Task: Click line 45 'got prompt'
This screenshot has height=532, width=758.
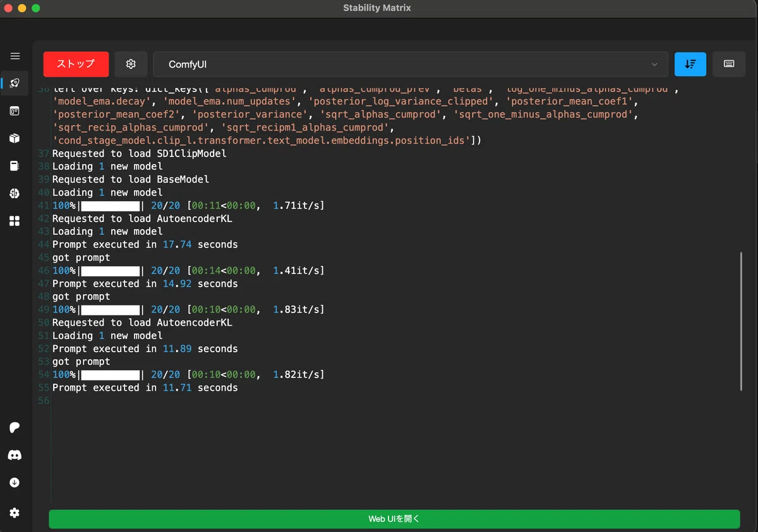Action: coord(81,257)
